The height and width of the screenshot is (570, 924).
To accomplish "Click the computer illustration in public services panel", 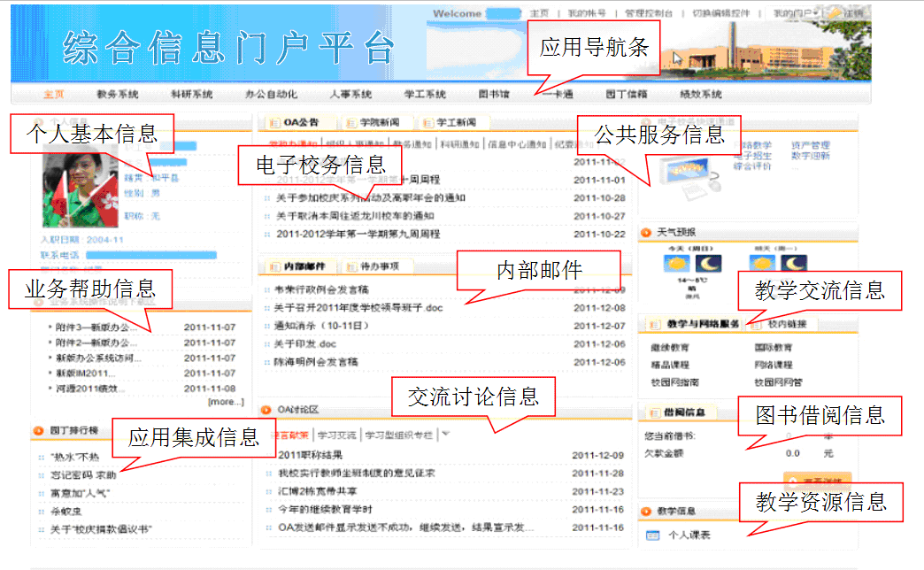I will tap(682, 171).
